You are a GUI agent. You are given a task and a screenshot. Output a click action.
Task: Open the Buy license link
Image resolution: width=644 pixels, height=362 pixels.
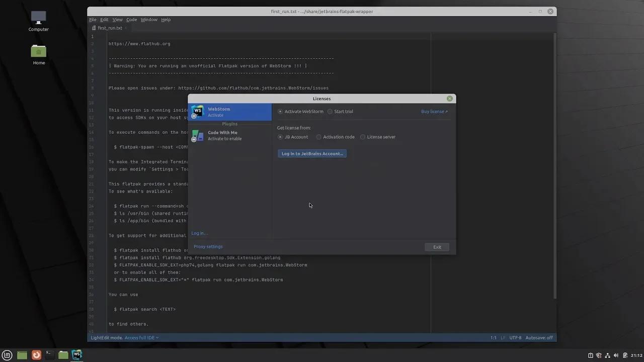point(433,111)
